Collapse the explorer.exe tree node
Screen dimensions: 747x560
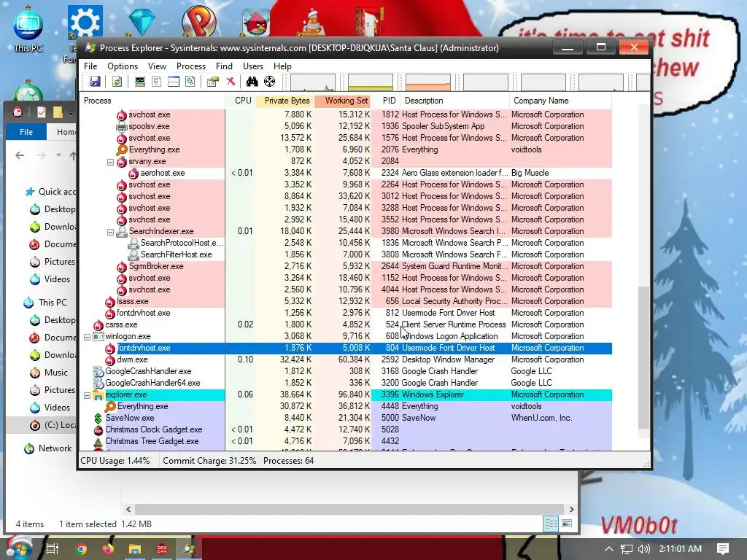[x=88, y=394]
